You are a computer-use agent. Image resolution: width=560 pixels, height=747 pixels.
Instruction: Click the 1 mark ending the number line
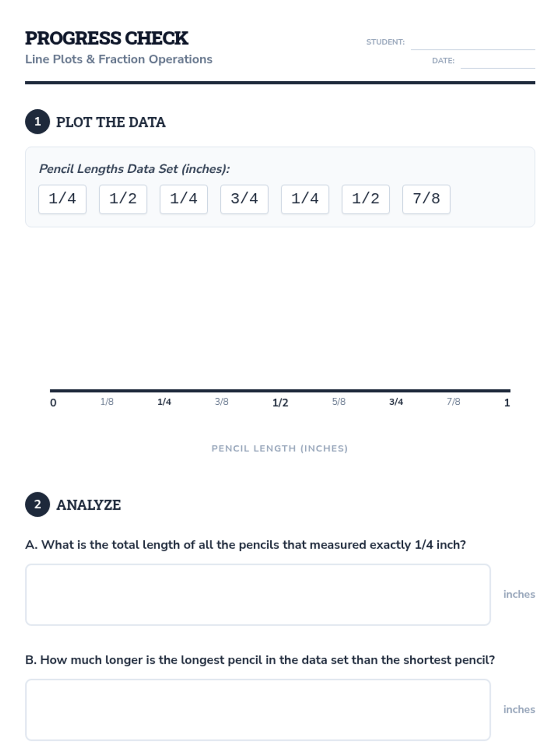click(x=507, y=402)
